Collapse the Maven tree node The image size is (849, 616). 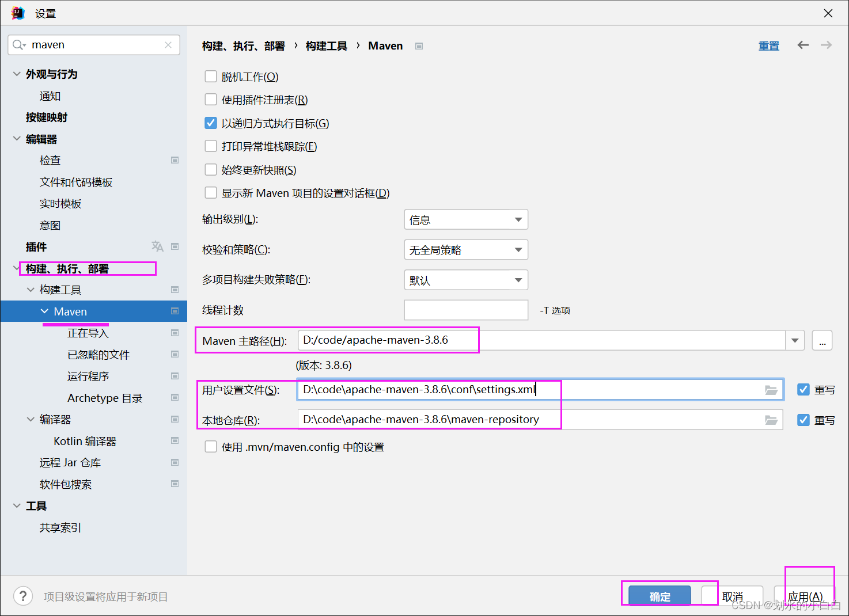pos(44,311)
